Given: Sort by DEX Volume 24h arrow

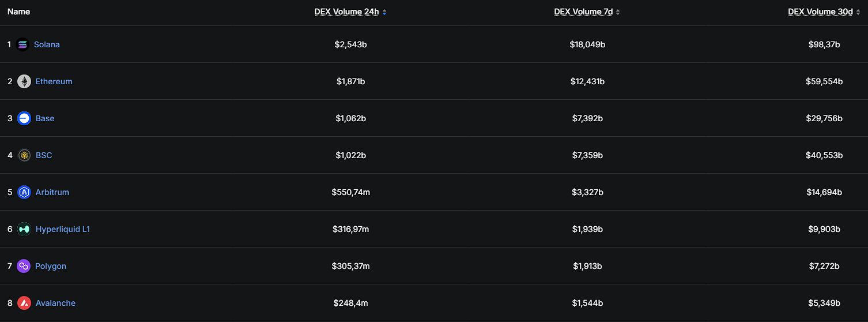Looking at the screenshot, I should pyautogui.click(x=384, y=12).
